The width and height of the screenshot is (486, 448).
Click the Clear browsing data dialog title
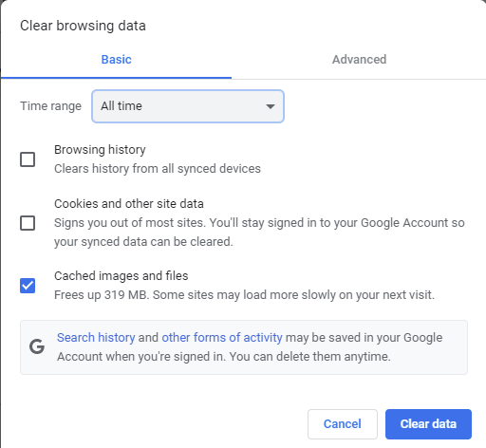(83, 26)
